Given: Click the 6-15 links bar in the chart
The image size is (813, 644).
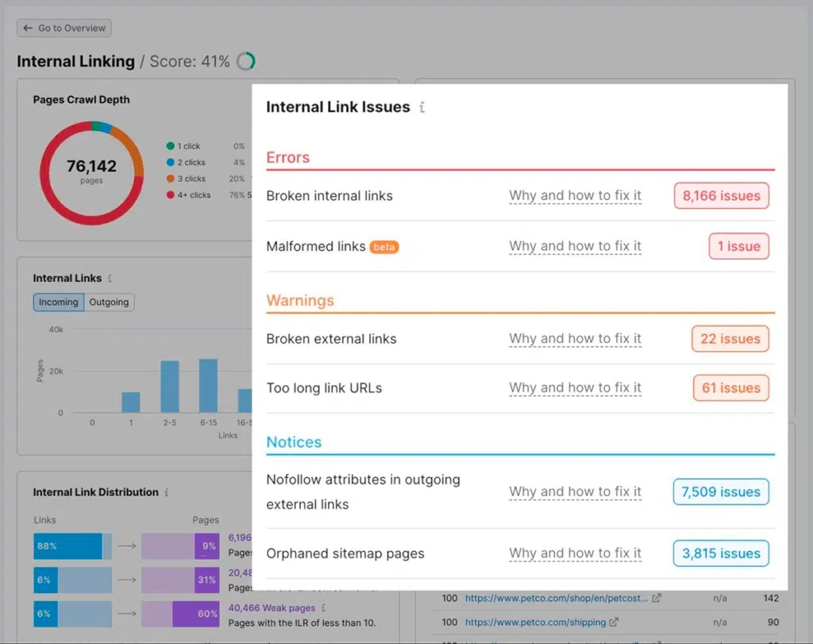Looking at the screenshot, I should point(208,382).
